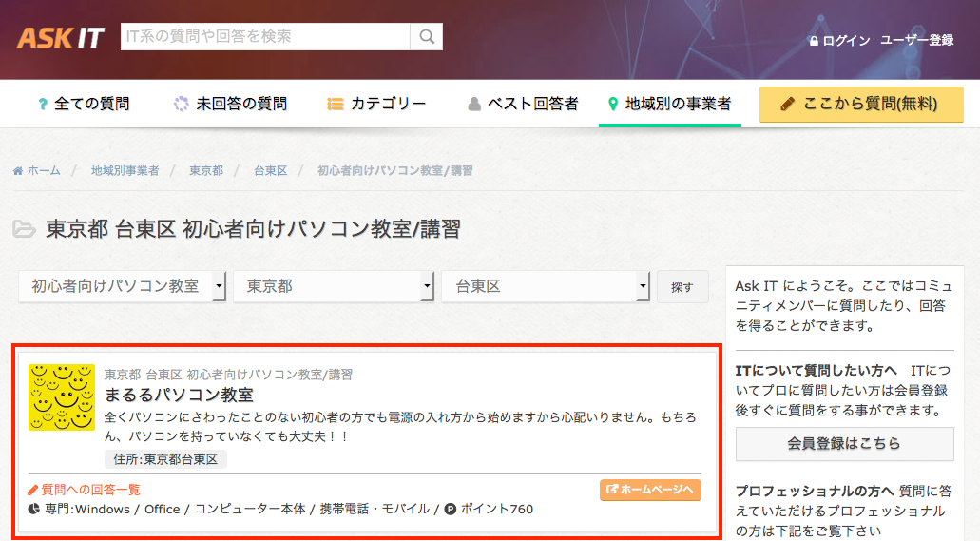Click the ポイント760 text
The image size is (980, 541).
tap(497, 509)
